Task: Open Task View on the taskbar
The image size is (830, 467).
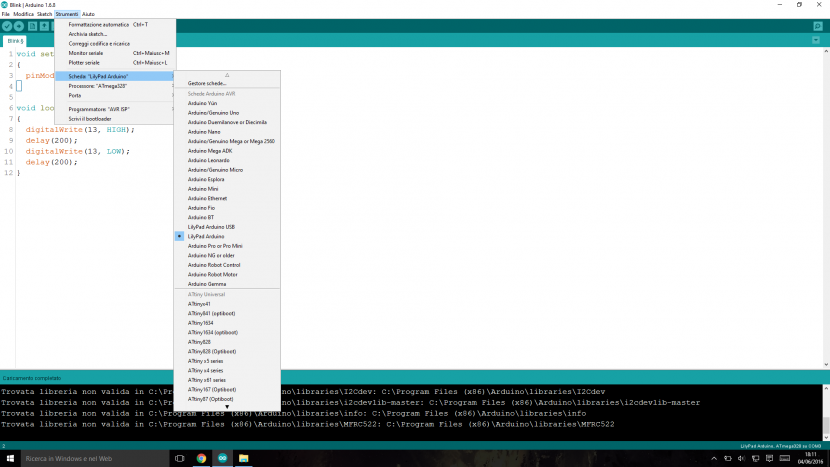Action: click(x=179, y=459)
